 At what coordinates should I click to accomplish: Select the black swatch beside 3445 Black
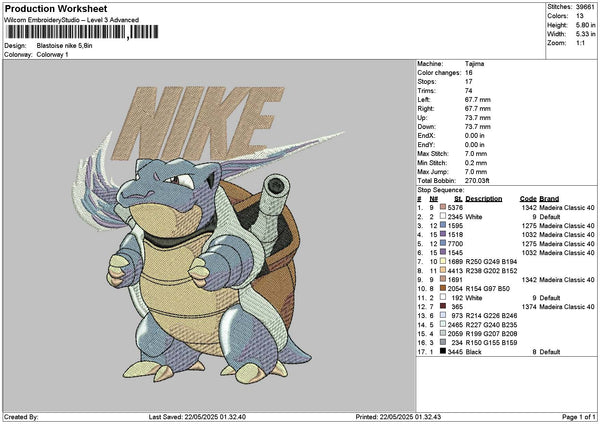click(443, 351)
